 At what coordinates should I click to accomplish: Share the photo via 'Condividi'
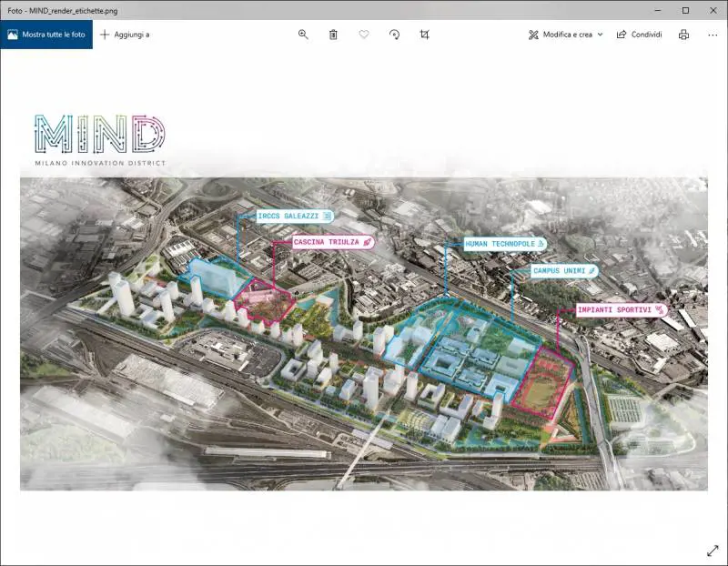click(x=639, y=35)
